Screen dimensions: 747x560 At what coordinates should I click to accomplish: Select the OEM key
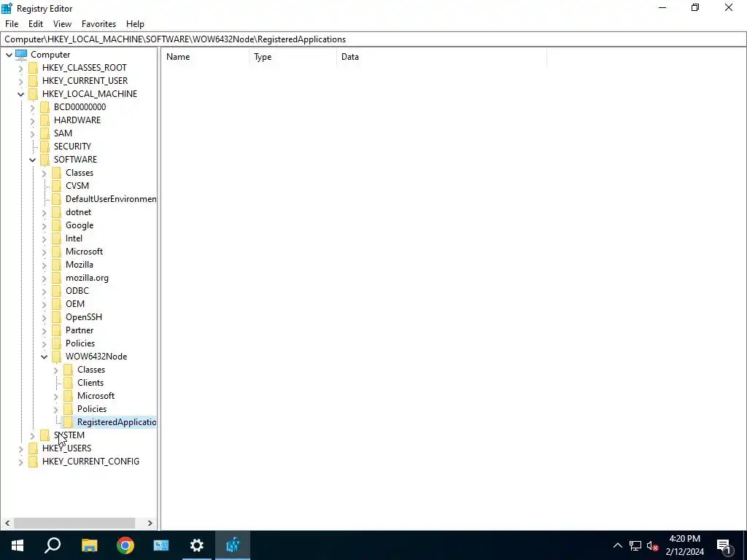tap(75, 304)
